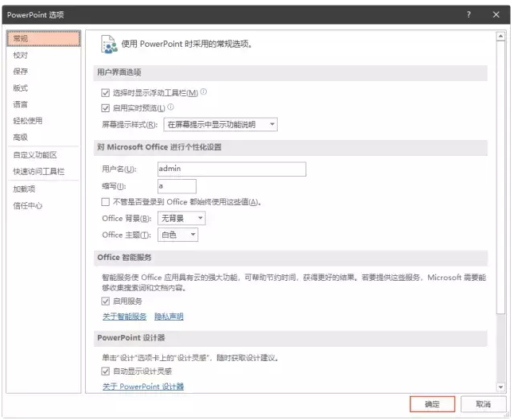Click Office 智能服务 section heading

tap(124, 258)
